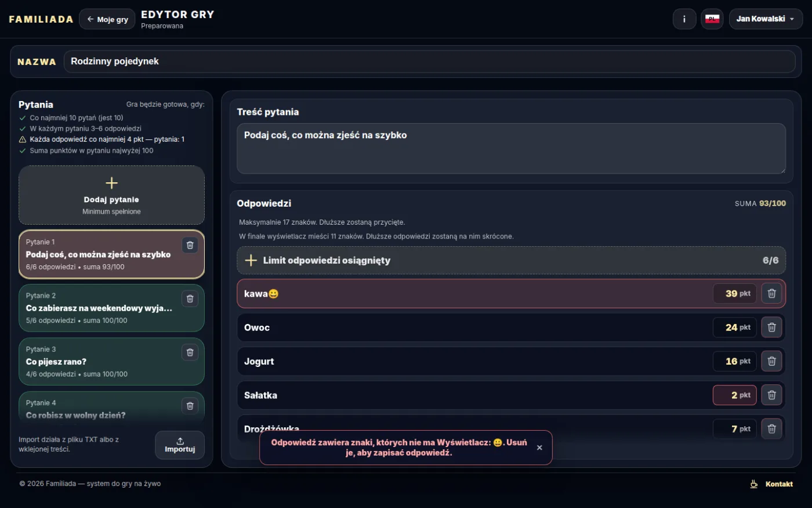Edit the 39 pkt points field

735,294
